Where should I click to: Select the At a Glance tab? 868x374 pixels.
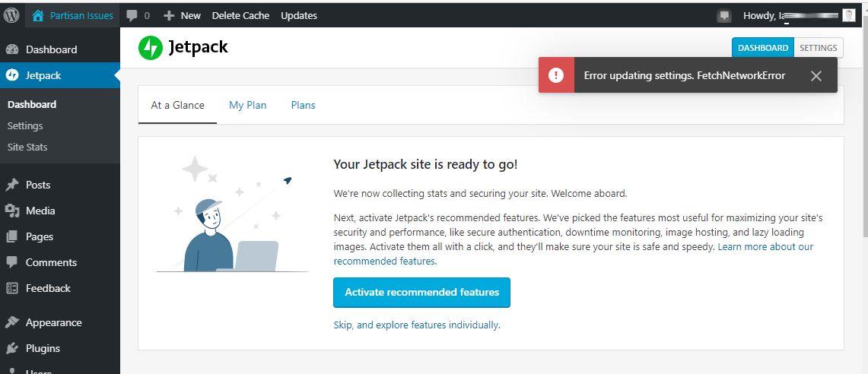click(177, 105)
